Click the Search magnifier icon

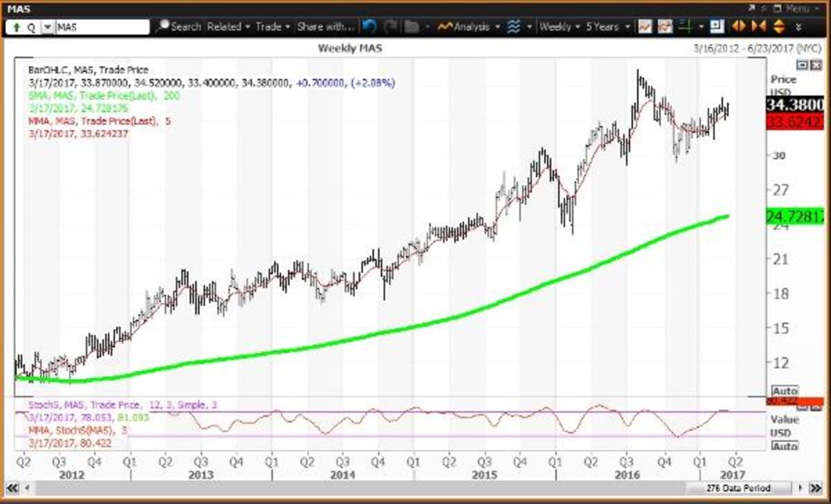coord(163,27)
